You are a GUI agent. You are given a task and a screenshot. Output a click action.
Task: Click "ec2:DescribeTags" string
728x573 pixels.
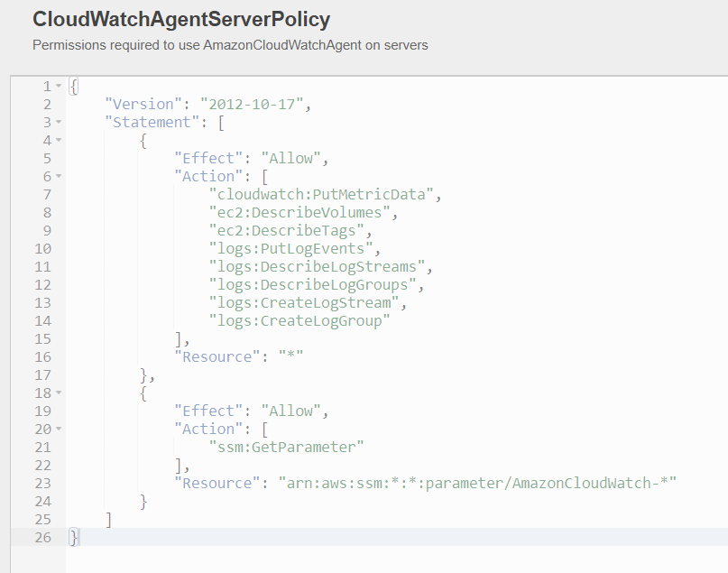point(287,230)
